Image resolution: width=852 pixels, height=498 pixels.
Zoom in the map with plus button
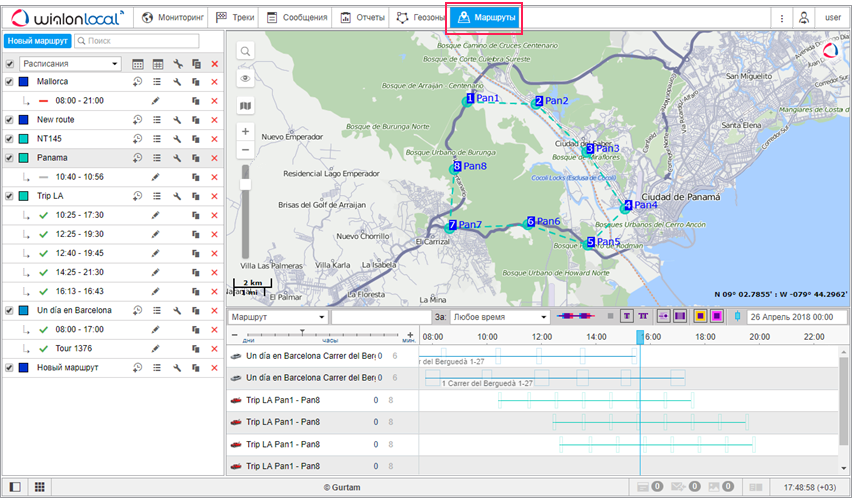(245, 131)
